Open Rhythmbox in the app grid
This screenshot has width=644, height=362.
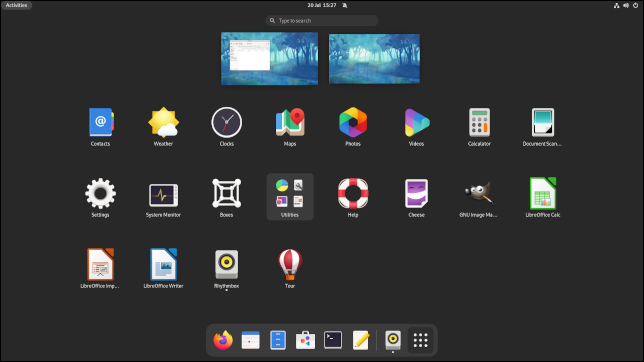(x=226, y=269)
